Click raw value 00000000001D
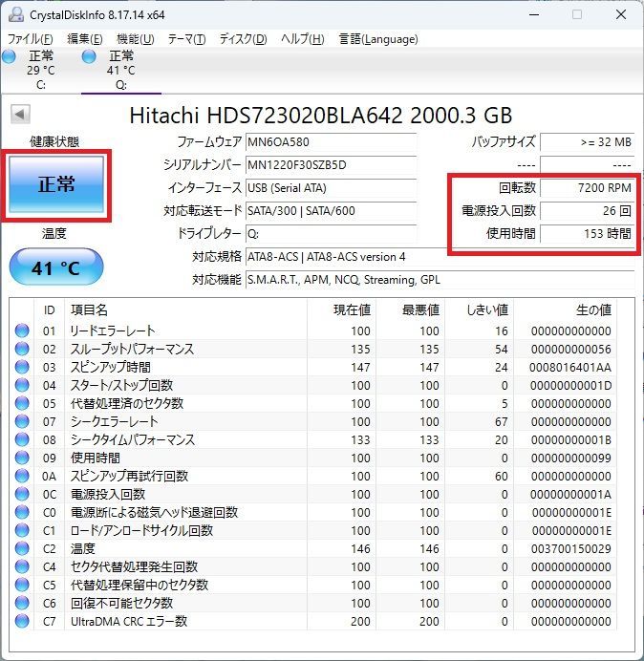This screenshot has width=644, height=661. (x=571, y=386)
